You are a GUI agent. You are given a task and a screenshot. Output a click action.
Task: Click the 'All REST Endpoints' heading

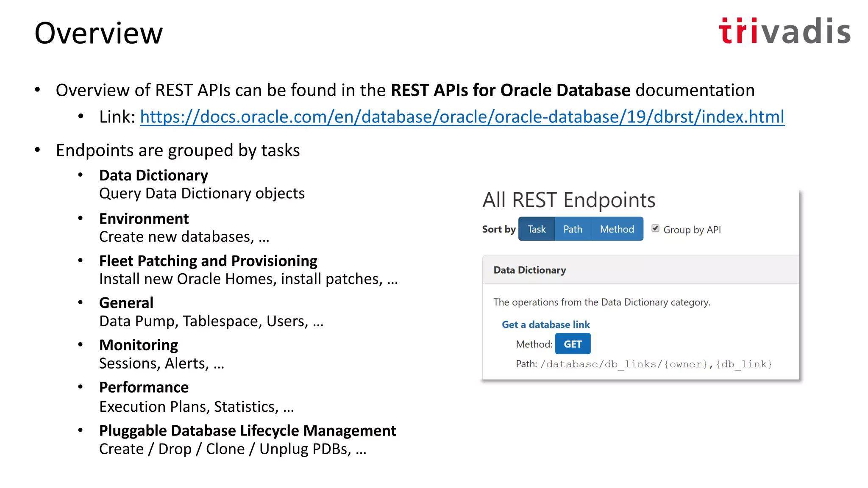coord(569,200)
